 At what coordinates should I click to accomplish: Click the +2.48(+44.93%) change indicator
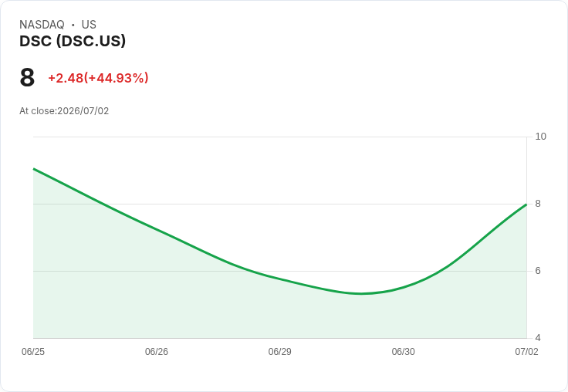pyautogui.click(x=98, y=78)
